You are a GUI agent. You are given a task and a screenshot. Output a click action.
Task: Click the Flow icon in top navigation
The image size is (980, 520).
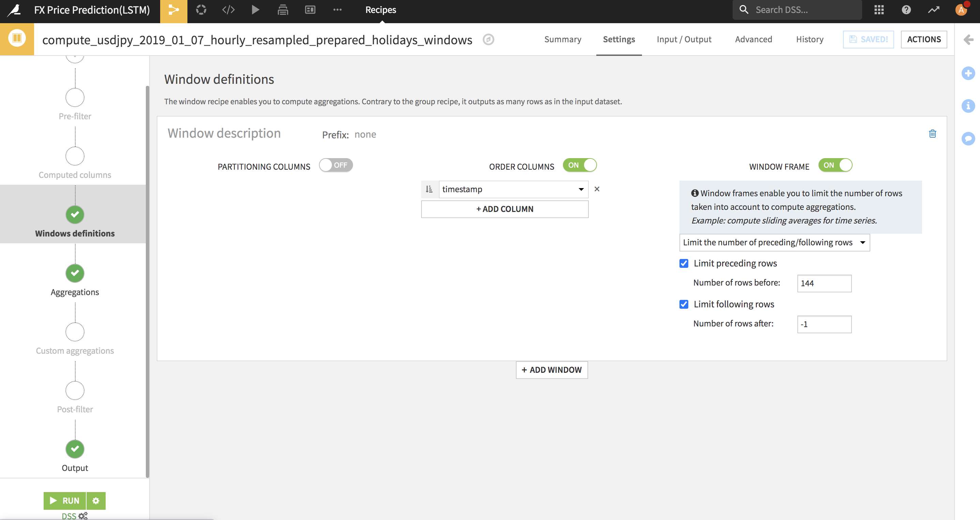[173, 10]
